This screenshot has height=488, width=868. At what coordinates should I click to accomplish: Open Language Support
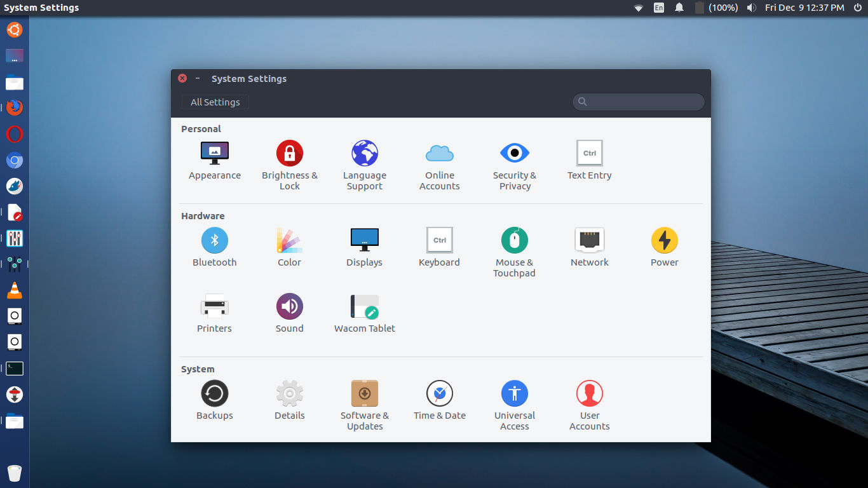tap(364, 158)
